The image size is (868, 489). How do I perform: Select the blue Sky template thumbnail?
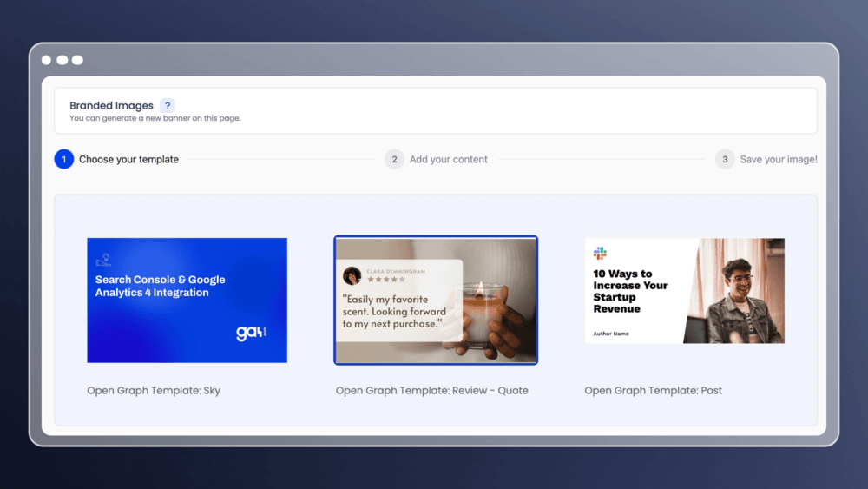187,301
